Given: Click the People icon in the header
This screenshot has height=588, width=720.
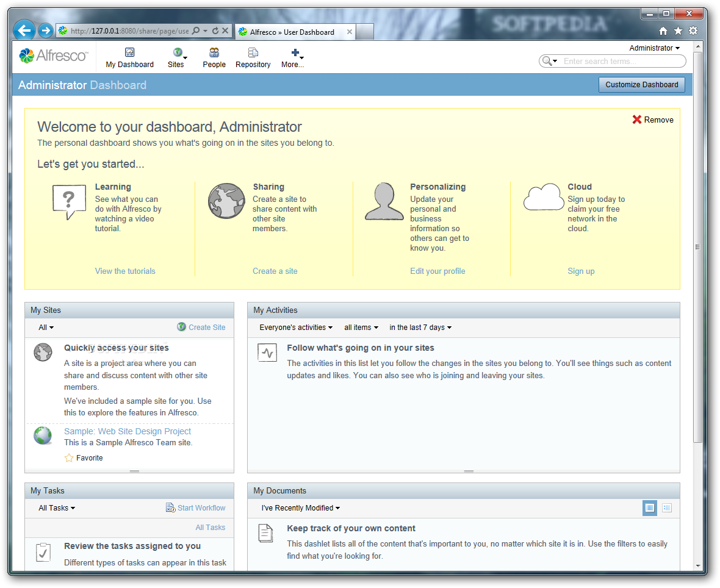Looking at the screenshot, I should [x=214, y=52].
